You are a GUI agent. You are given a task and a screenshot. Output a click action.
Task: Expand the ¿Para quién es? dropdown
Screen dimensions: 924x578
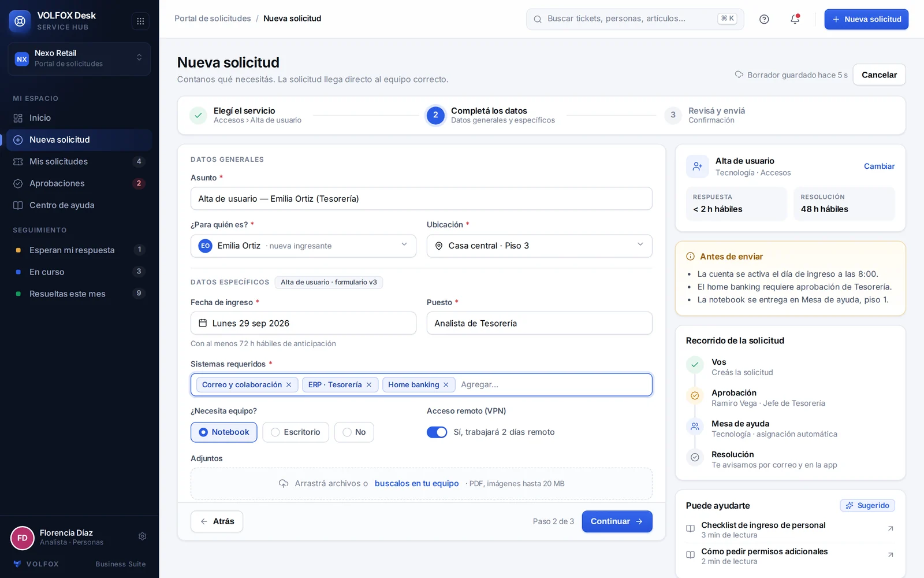pos(303,246)
